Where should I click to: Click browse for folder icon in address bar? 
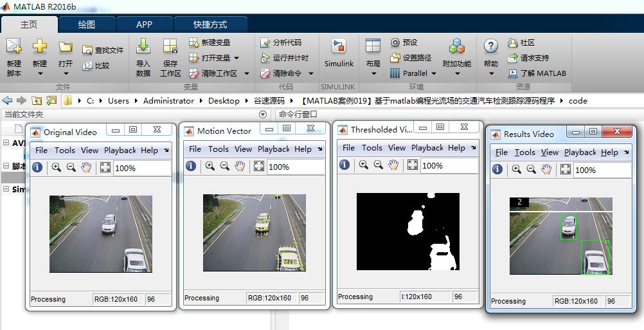point(51,101)
